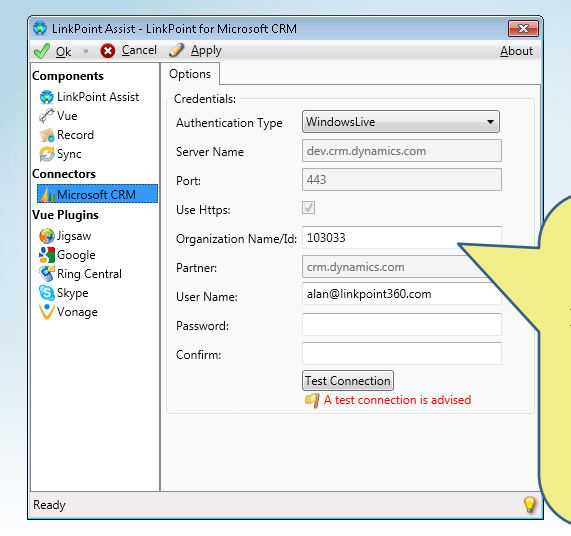Open the Vonage plugin entry
The image size is (571, 536).
77,312
